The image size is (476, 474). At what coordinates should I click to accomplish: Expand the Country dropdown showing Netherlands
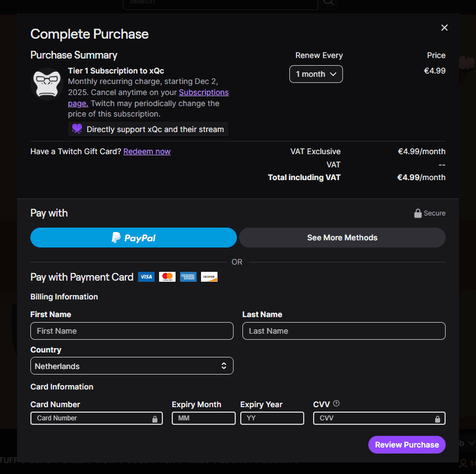pyautogui.click(x=132, y=366)
